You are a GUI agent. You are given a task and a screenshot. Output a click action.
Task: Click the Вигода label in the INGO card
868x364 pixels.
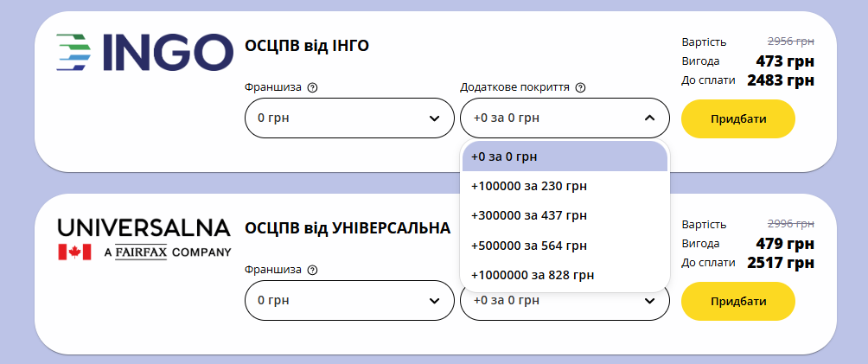pyautogui.click(x=700, y=61)
